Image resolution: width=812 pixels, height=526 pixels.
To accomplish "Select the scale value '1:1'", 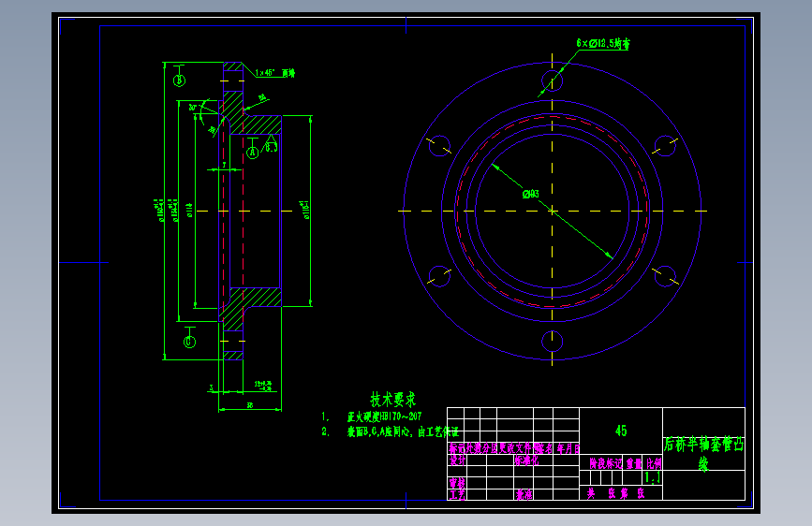I will (652, 477).
